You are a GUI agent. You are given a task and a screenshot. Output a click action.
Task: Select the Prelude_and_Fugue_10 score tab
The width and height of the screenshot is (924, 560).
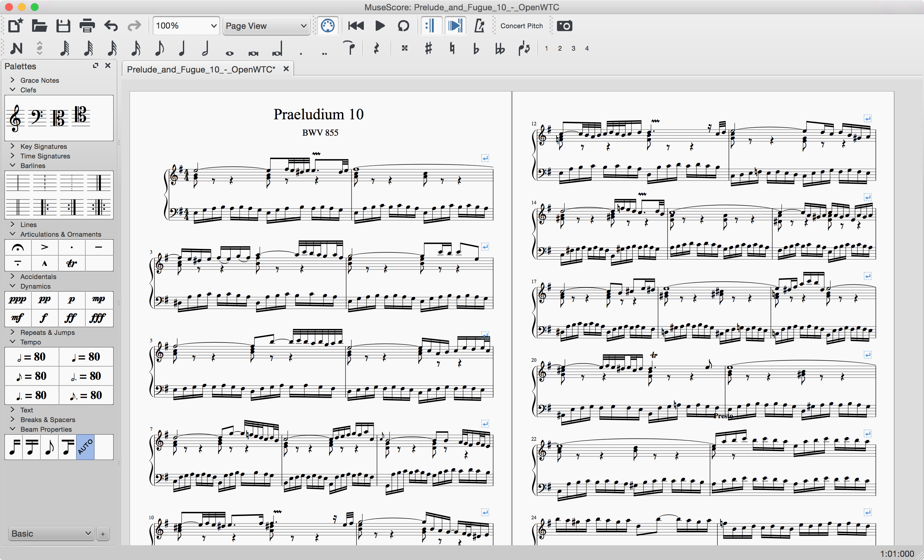(x=201, y=69)
